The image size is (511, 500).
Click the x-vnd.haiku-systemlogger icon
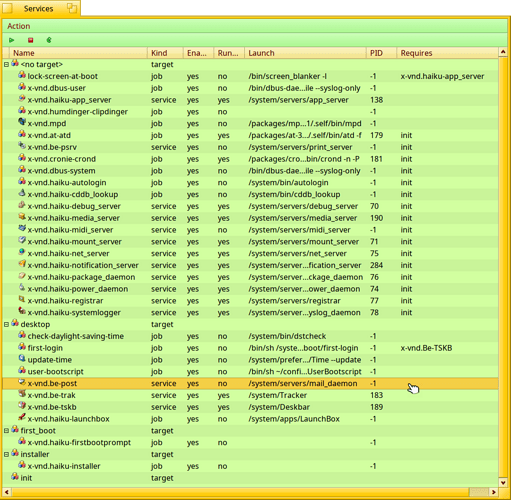[x=22, y=312]
